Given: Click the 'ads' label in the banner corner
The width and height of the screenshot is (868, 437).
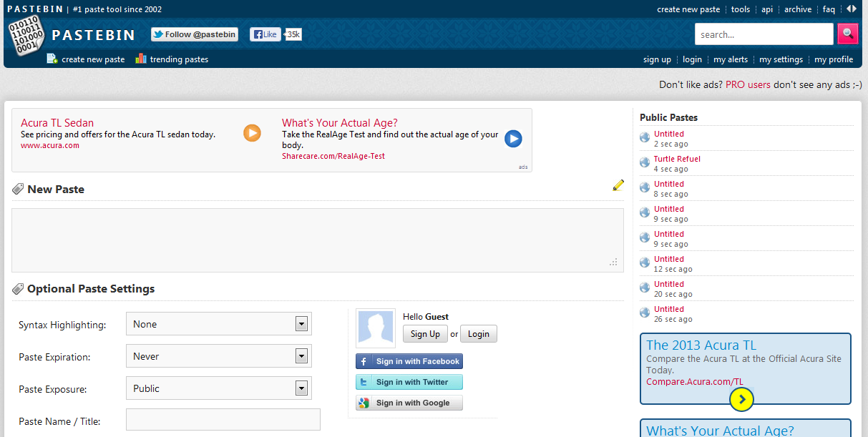Looking at the screenshot, I should 523,167.
